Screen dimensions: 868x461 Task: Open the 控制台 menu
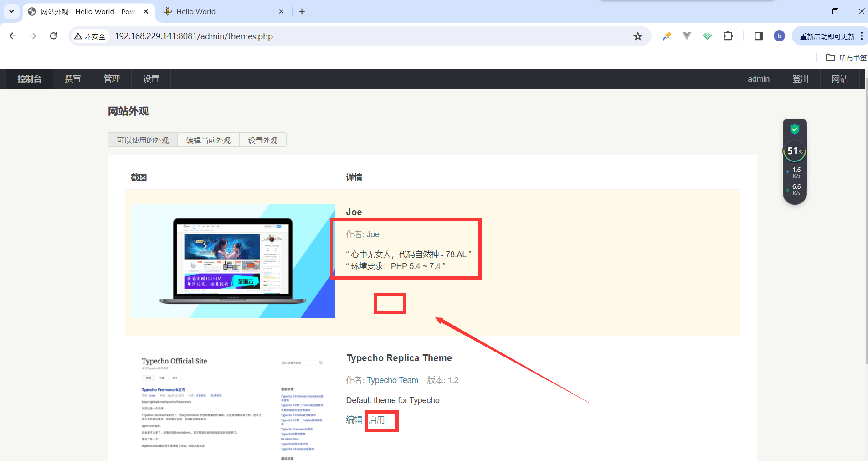(30, 79)
